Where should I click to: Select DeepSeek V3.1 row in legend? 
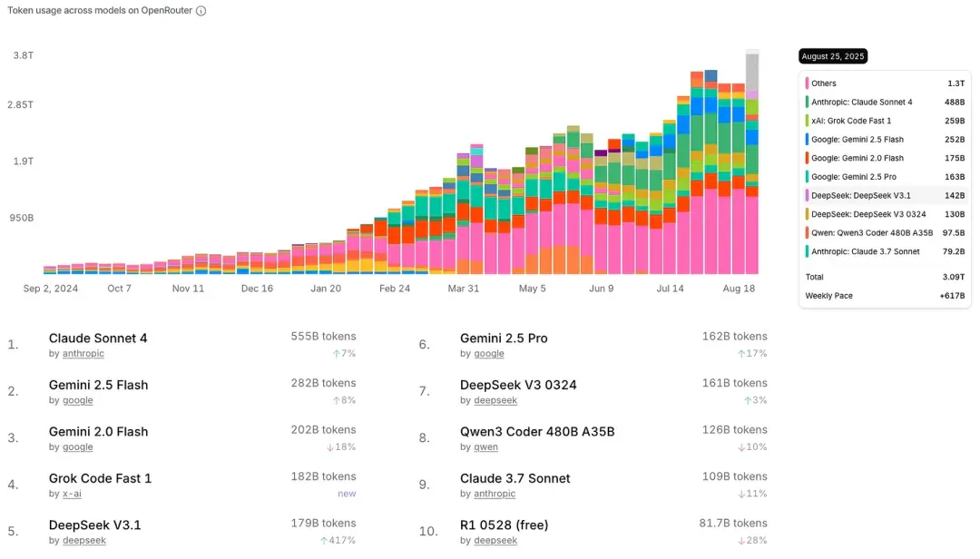(x=885, y=196)
